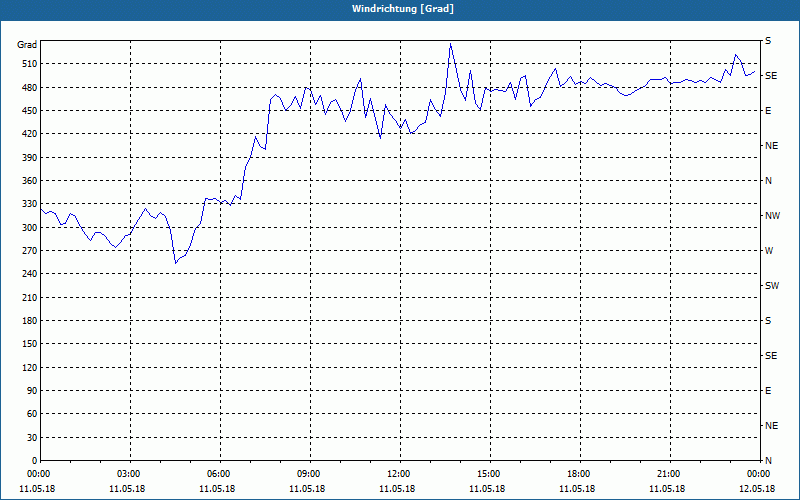Click the 450 degree axis label
The height and width of the screenshot is (500, 800).
click(30, 111)
